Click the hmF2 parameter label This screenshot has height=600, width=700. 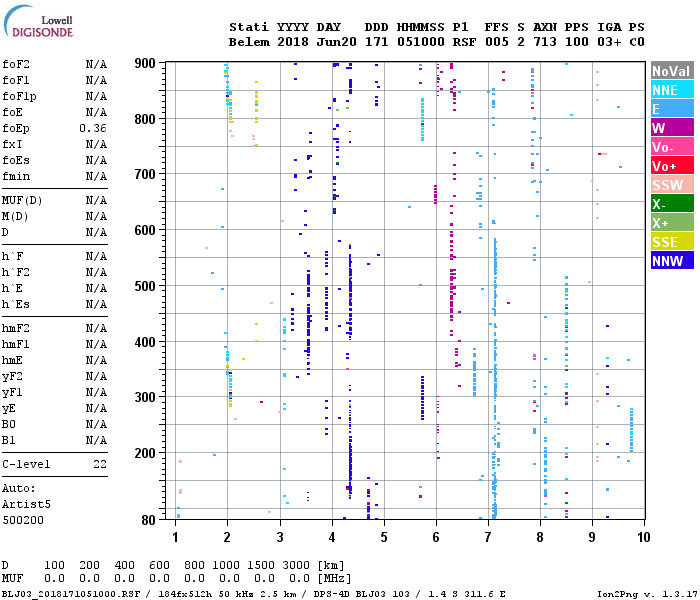[x=16, y=329]
